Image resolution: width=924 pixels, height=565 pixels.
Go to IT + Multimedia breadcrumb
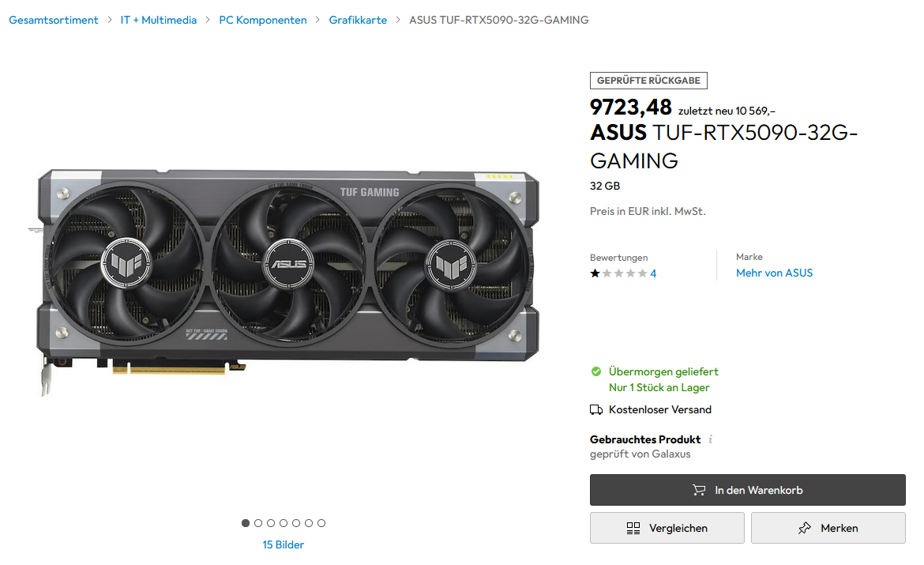point(159,20)
